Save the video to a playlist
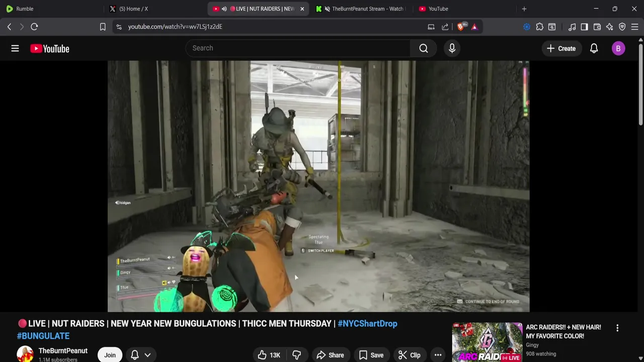This screenshot has height=362, width=644. (x=371, y=355)
